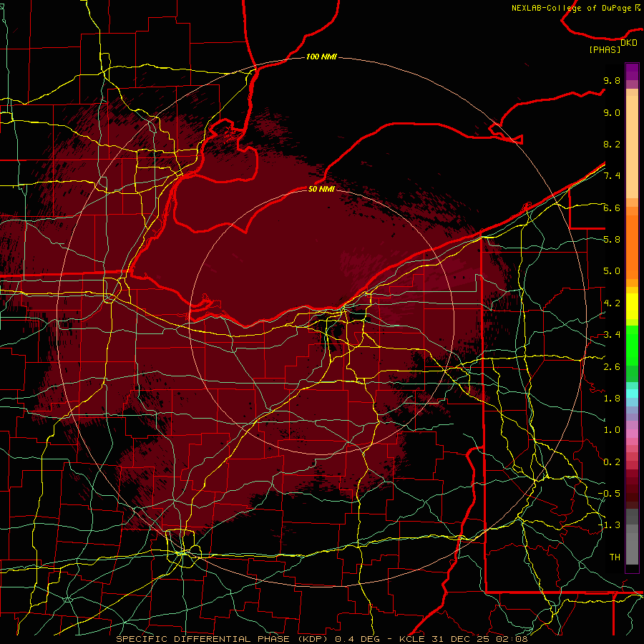Pick the pink legend band near 1.0
Viewport: 644px width, 644px height.
pyautogui.click(x=632, y=434)
